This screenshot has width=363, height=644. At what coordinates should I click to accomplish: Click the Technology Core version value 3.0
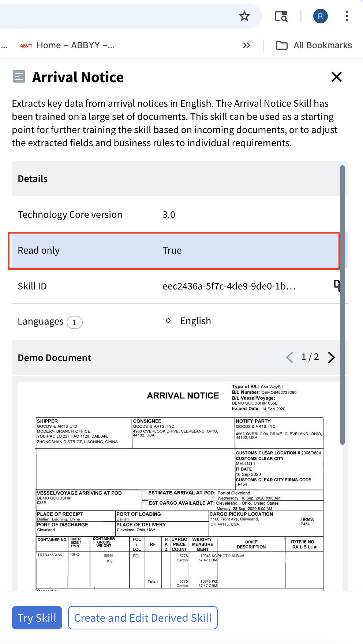tap(169, 215)
